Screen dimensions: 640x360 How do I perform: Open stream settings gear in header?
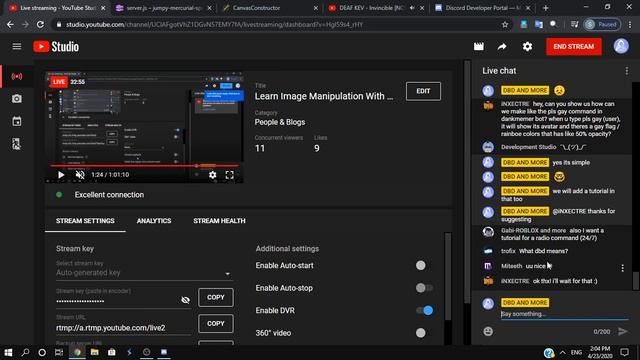(527, 47)
